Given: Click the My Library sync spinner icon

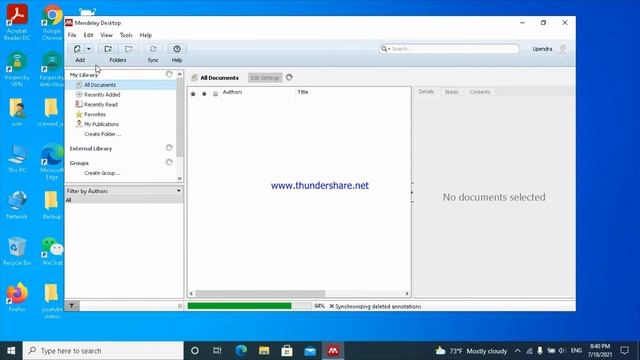Looking at the screenshot, I should [169, 74].
